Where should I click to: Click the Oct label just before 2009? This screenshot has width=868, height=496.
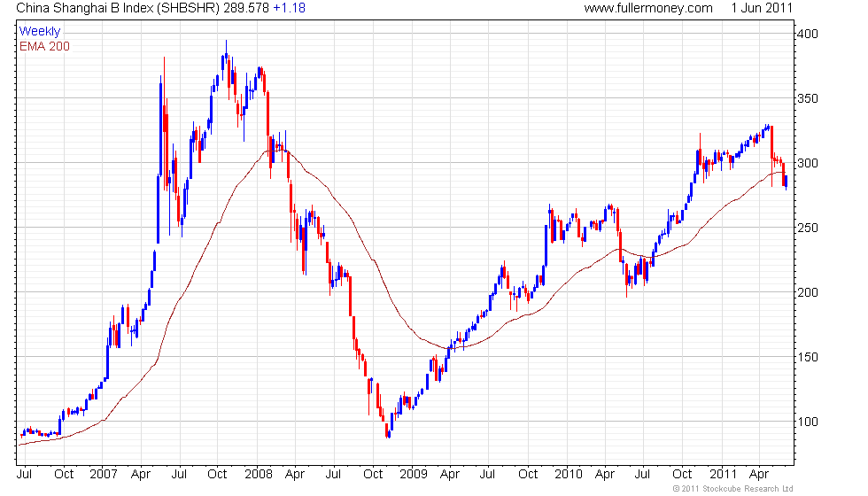[373, 475]
